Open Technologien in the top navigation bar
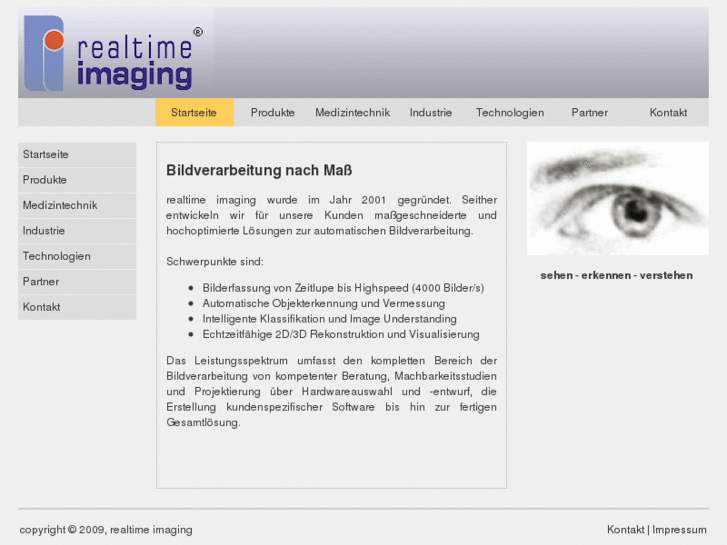The height and width of the screenshot is (545, 727). (x=510, y=112)
